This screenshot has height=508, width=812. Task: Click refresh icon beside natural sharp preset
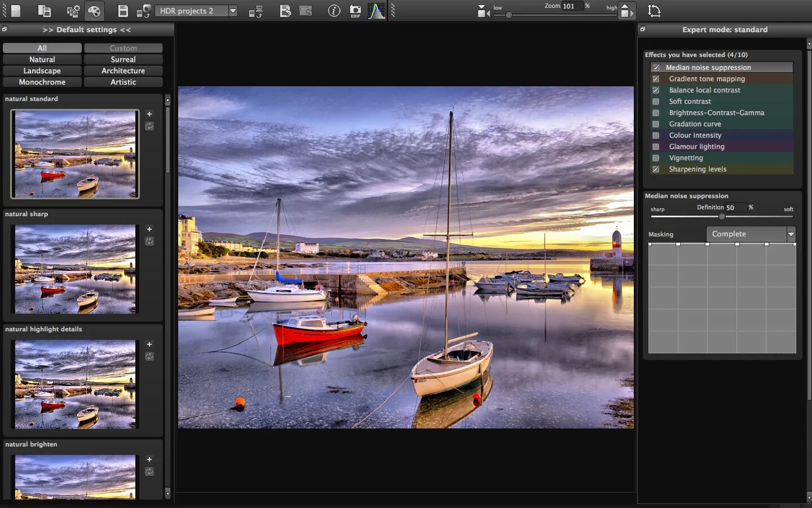149,242
